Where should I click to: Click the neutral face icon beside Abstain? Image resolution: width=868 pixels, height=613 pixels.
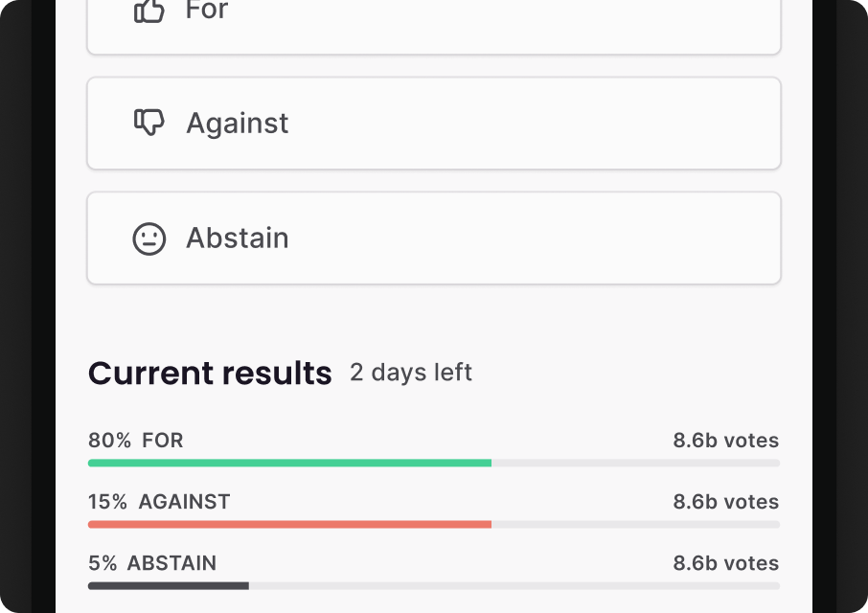[148, 238]
